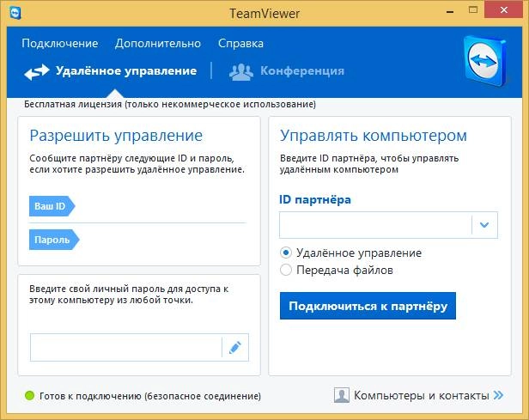Minimize the TeamViewer window
Image resolution: width=529 pixels, height=420 pixels.
pos(450,11)
